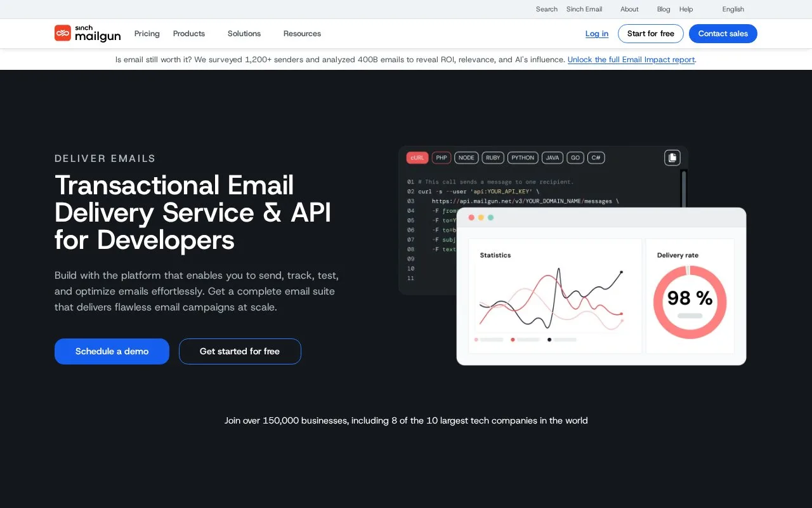Click the Get started for free button
The image size is (812, 508).
click(x=240, y=351)
